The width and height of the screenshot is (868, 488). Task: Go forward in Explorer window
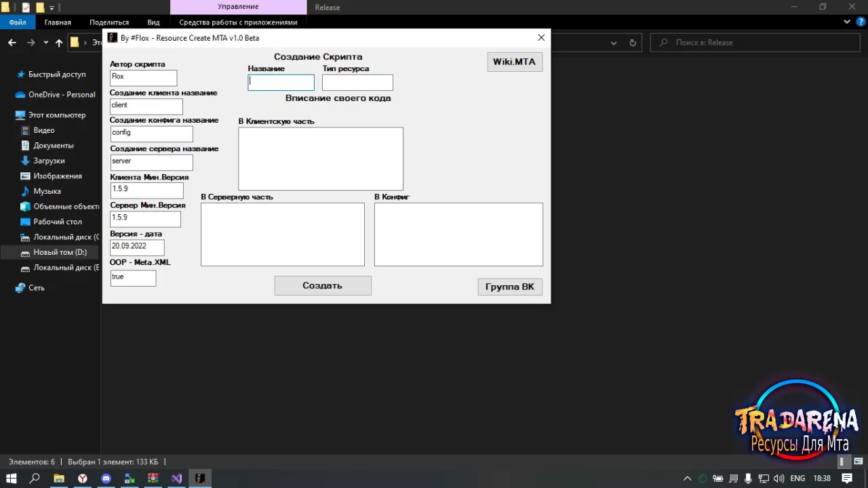(31, 42)
